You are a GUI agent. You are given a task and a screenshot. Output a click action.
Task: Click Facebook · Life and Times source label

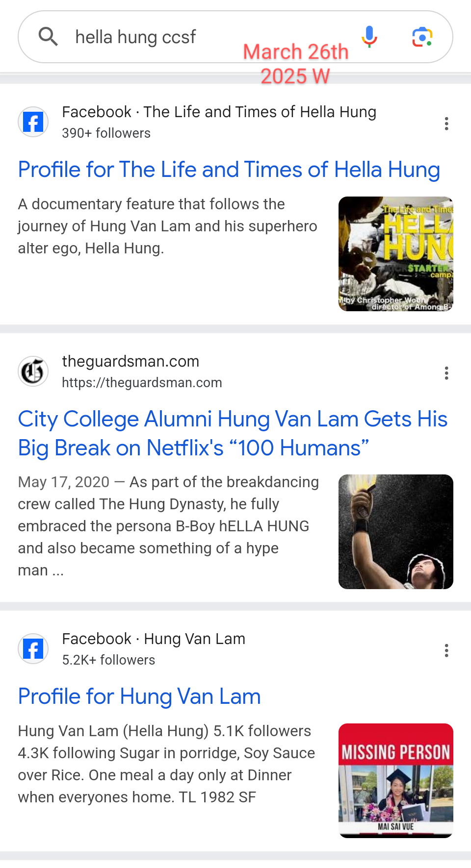219,112
